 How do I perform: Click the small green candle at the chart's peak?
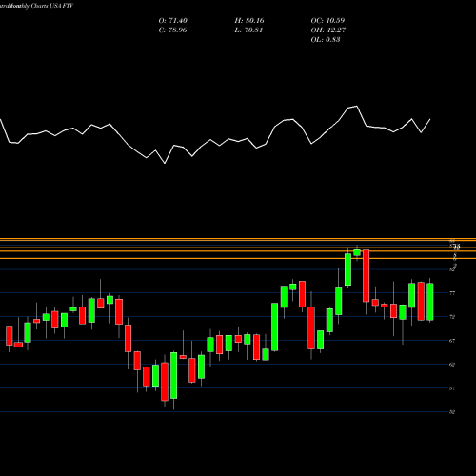357,252
